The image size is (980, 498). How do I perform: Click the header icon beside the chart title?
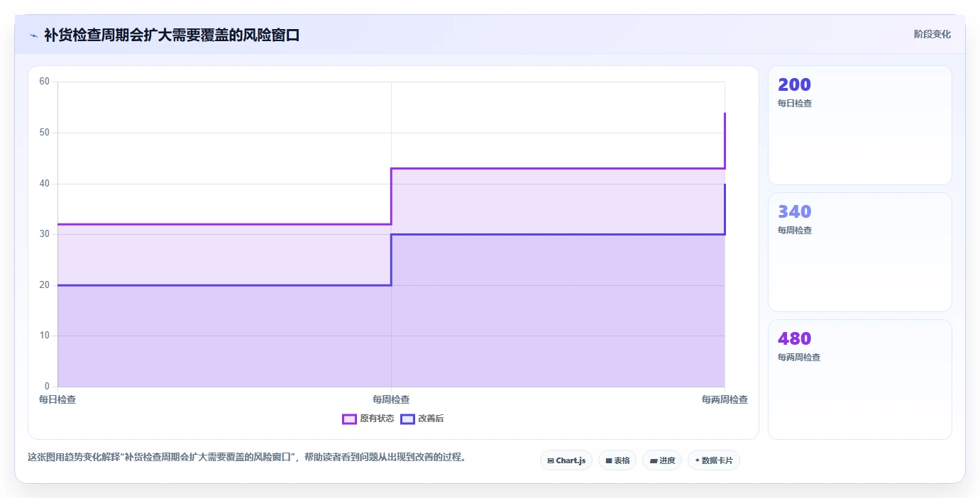(33, 35)
